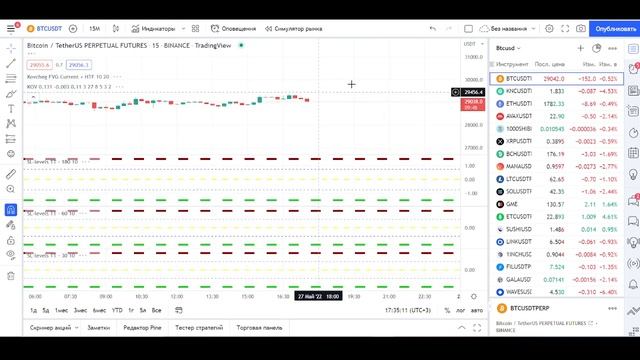640x360 pixels.
Task: Open USDT price scale currency dropdown
Action: point(473,44)
